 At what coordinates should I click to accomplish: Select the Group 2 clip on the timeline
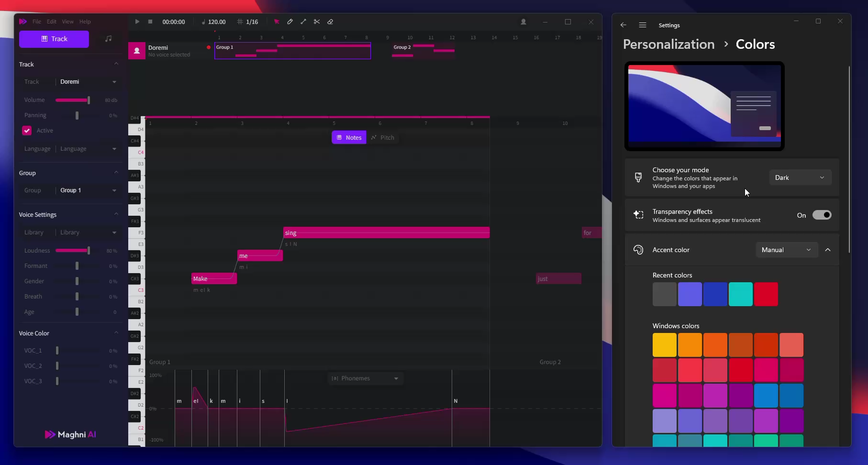coord(423,51)
